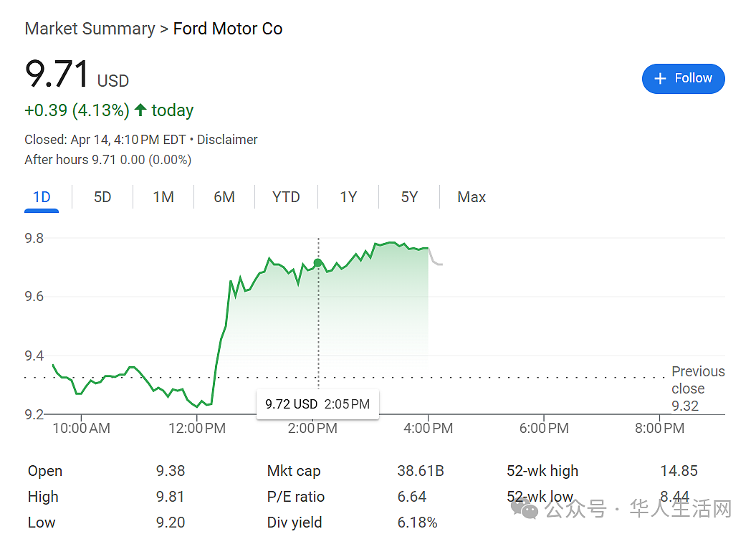This screenshot has height=539, width=756.
Task: Click the 4:00 PM axis label
Action: tap(428, 428)
